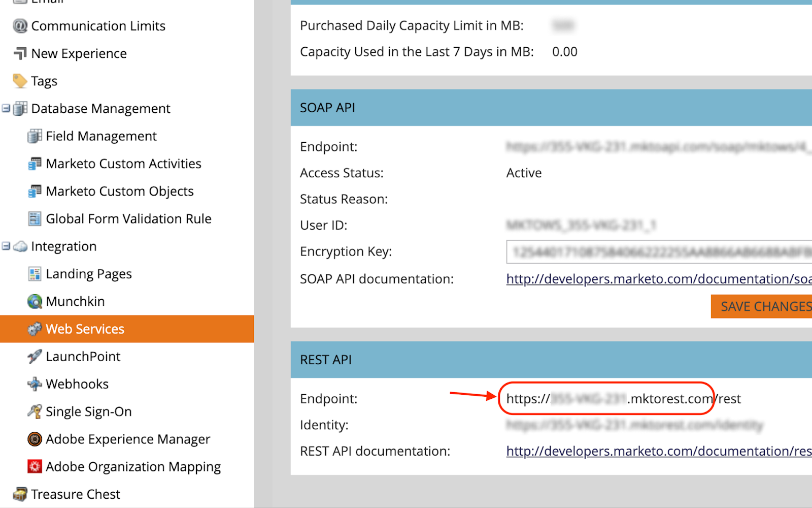Image resolution: width=812 pixels, height=508 pixels.
Task: Open the REST API documentation link
Action: [x=658, y=451]
